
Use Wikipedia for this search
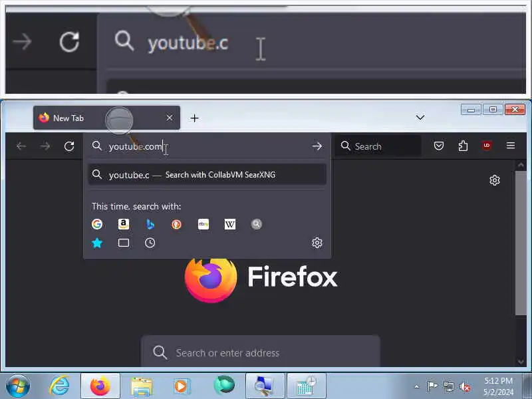click(229, 224)
